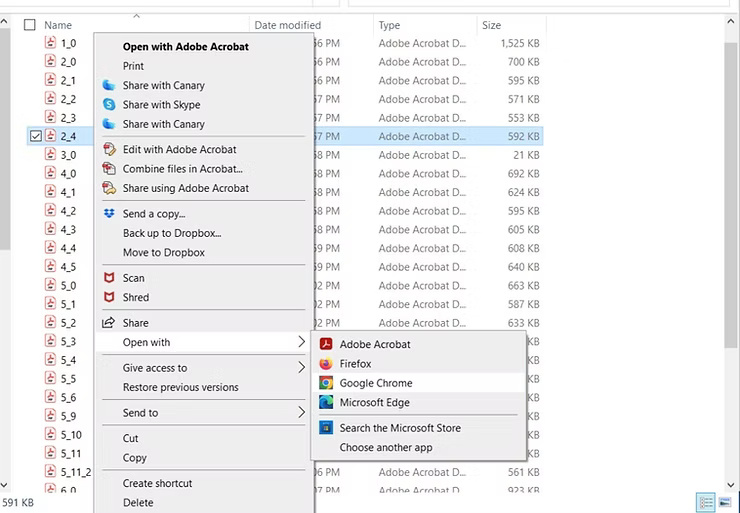Select file name 4_5
Screen dimensions: 740x513
68,267
